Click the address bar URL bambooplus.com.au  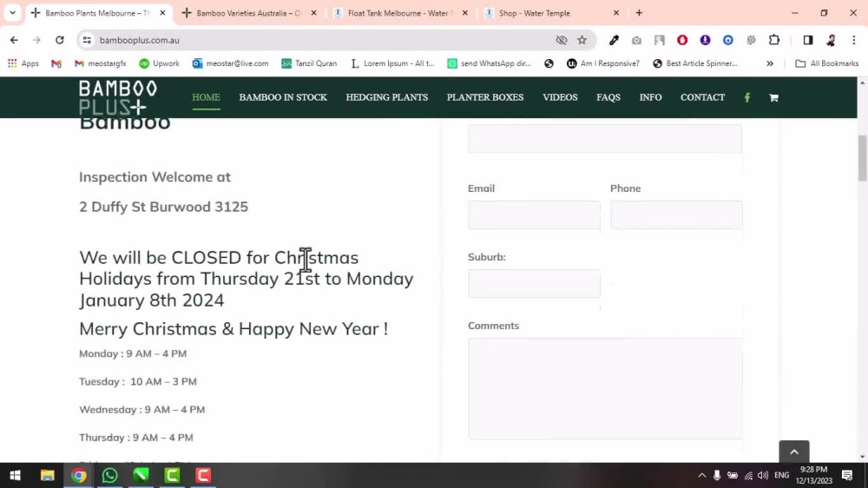click(x=140, y=40)
